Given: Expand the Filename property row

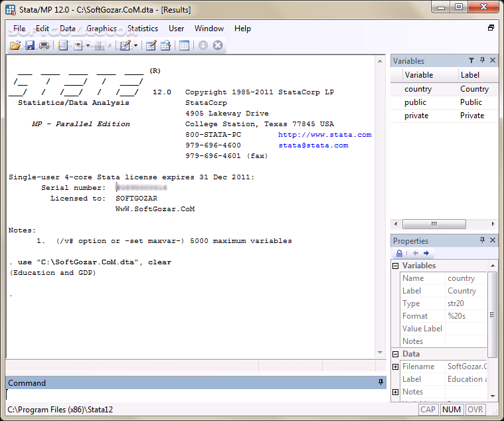Looking at the screenshot, I should 396,367.
